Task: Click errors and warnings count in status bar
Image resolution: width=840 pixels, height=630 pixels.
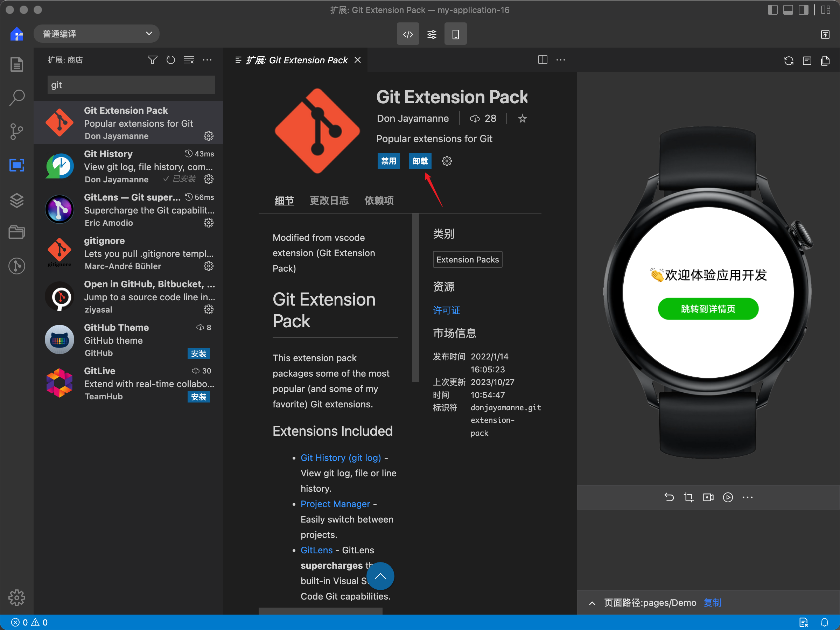Action: point(29,622)
